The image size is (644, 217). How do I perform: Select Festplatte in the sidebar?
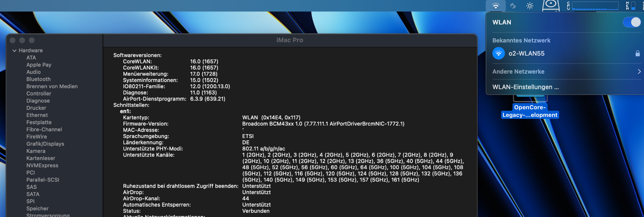pyautogui.click(x=39, y=122)
